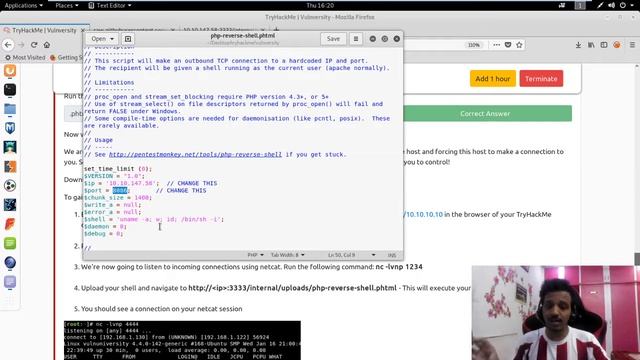The image size is (640, 360).
Task: Click the $shell command line
Action: 154,219
